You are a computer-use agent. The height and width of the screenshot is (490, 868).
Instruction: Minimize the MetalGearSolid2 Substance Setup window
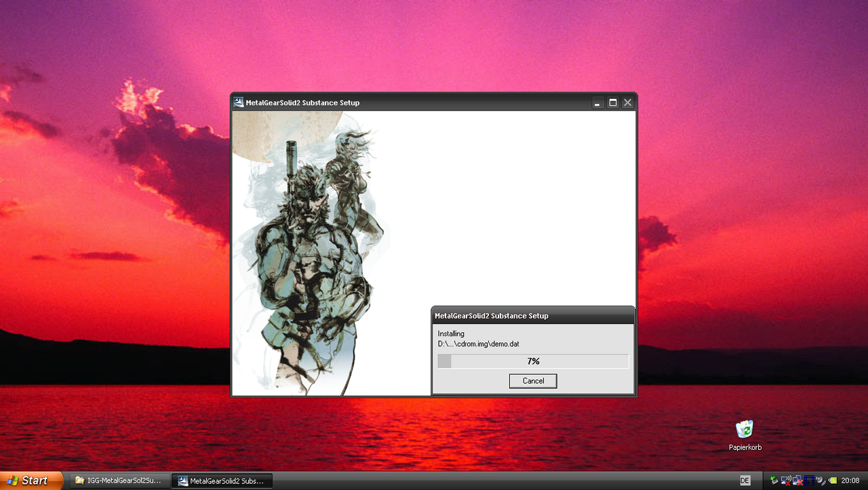tap(597, 102)
